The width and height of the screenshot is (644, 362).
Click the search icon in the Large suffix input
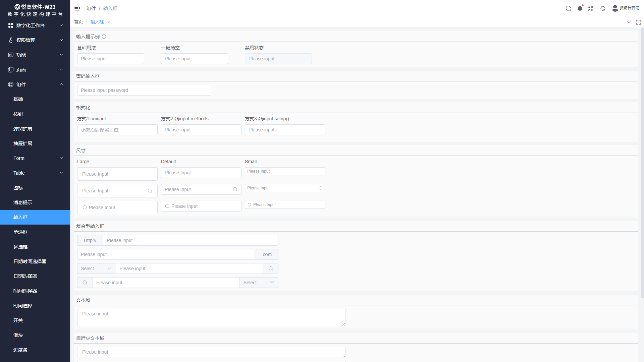[x=150, y=191]
